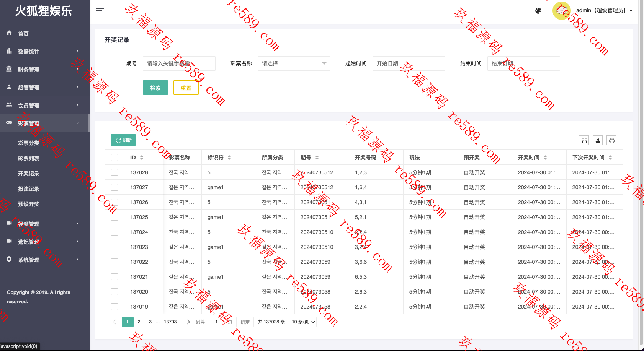This screenshot has width=644, height=351.
Task: Toggle the sidebar collapse hamburger icon
Action: pyautogui.click(x=100, y=11)
